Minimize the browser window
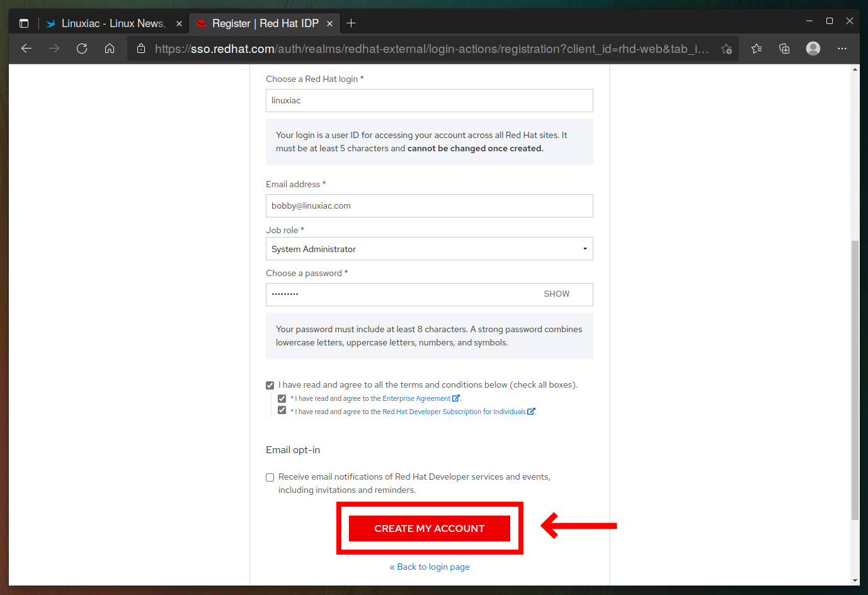 tap(809, 21)
